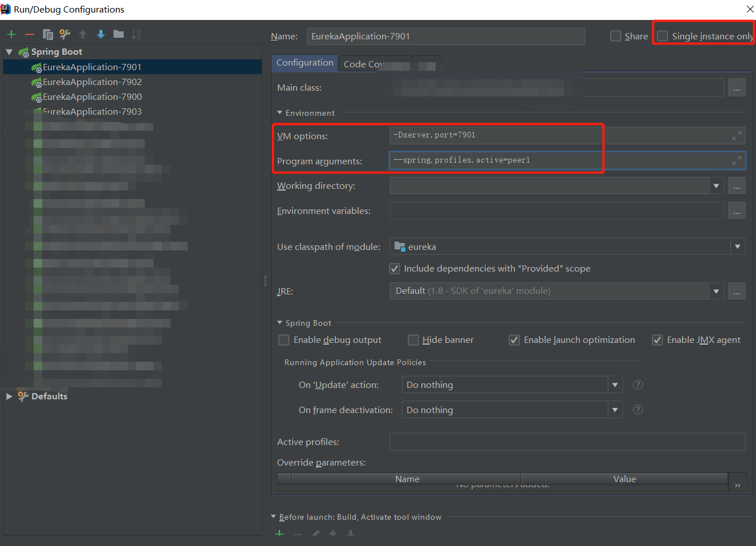Image resolution: width=756 pixels, height=546 pixels.
Task: Select EurekaApplication-7903 configuration
Action: (x=132, y=112)
